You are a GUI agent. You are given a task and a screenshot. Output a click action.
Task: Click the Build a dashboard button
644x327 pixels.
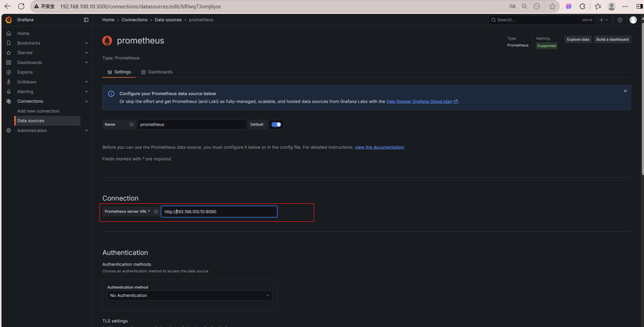coord(612,39)
